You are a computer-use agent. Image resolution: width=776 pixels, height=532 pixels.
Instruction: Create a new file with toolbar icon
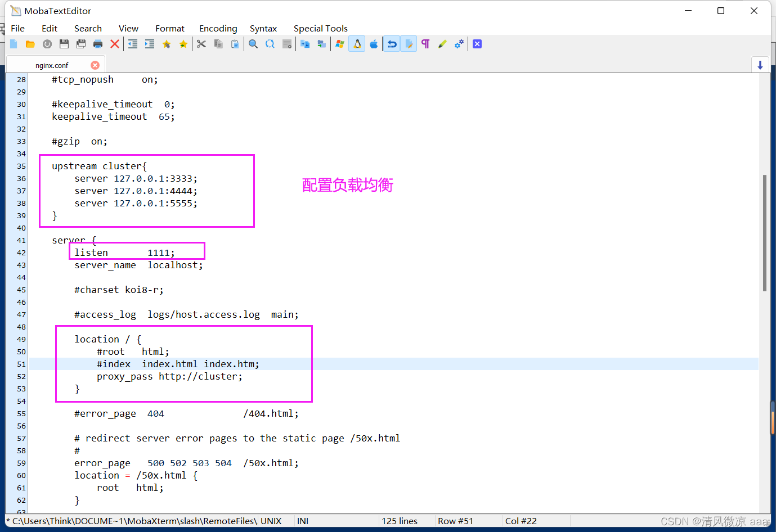(x=14, y=44)
